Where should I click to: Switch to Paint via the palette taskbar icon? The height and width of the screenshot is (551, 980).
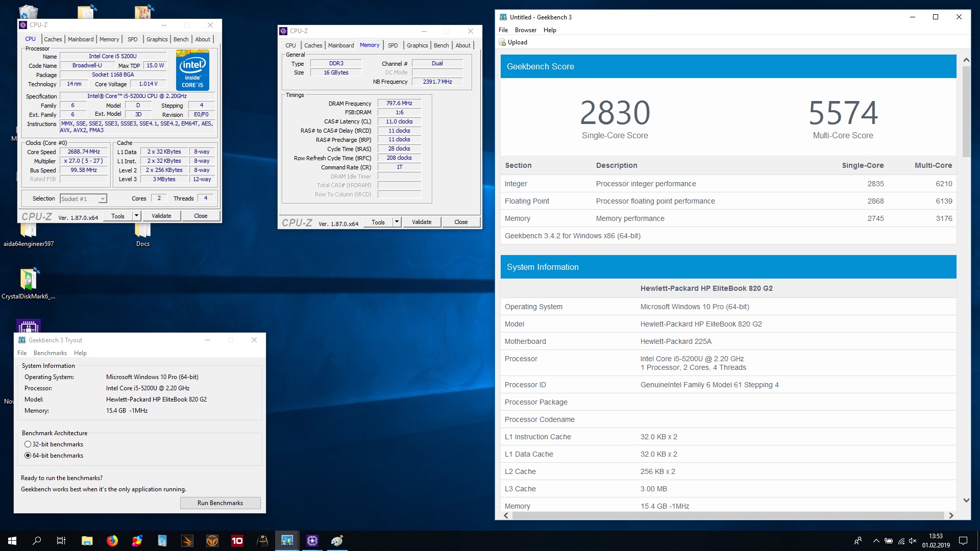pyautogui.click(x=337, y=541)
